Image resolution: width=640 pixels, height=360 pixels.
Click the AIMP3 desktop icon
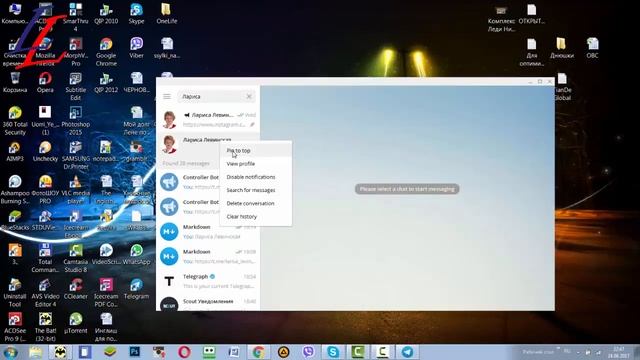pyautogui.click(x=15, y=151)
